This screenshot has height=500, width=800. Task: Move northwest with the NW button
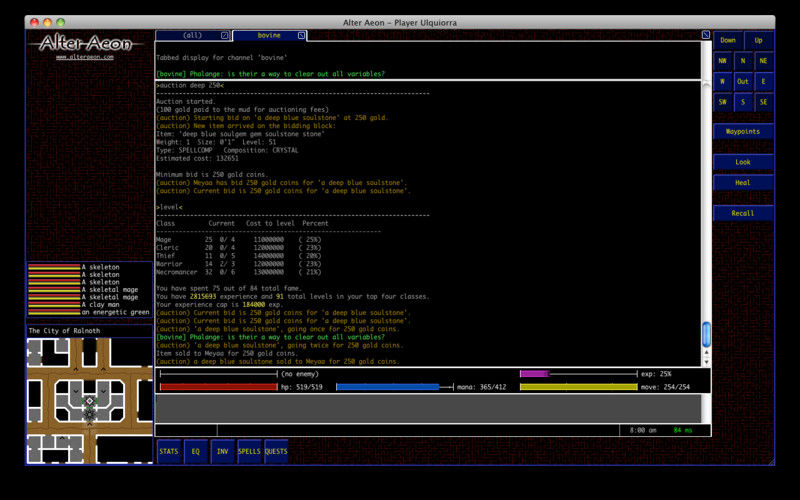[x=722, y=61]
